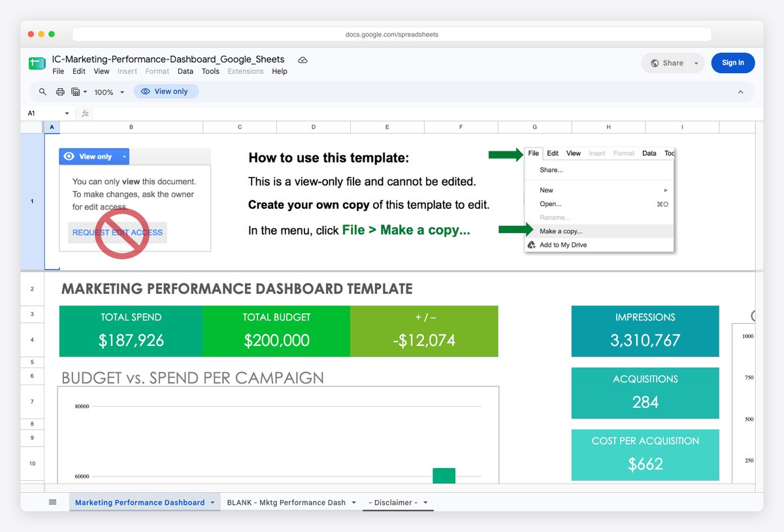Open the Tools menu
The width and height of the screenshot is (784, 532).
(210, 71)
